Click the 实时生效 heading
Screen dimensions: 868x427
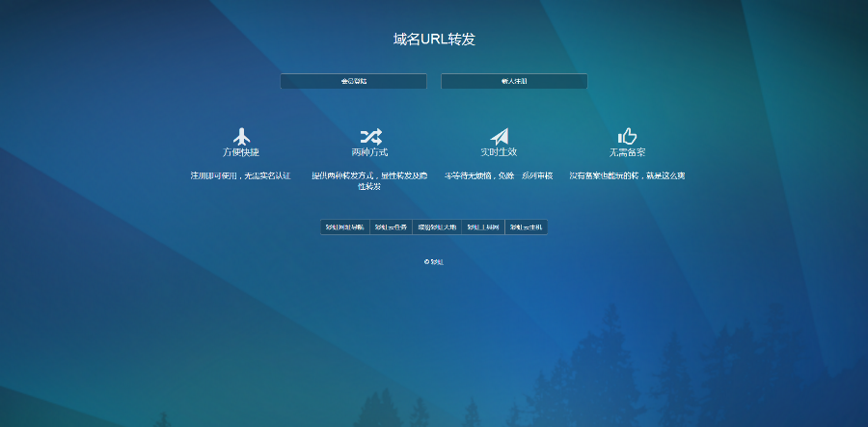499,152
